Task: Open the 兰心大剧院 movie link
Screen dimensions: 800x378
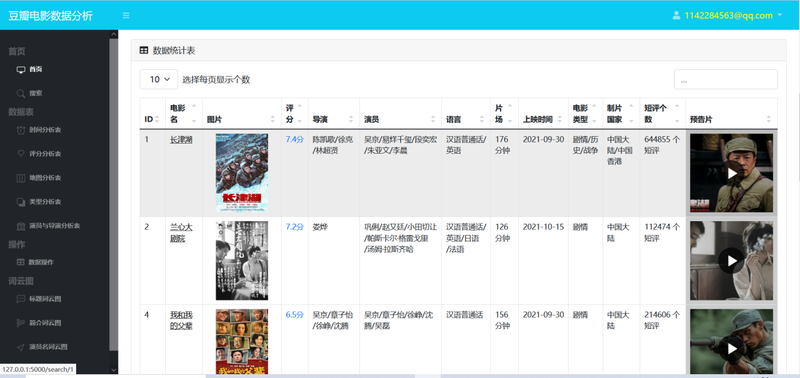Action: [181, 232]
